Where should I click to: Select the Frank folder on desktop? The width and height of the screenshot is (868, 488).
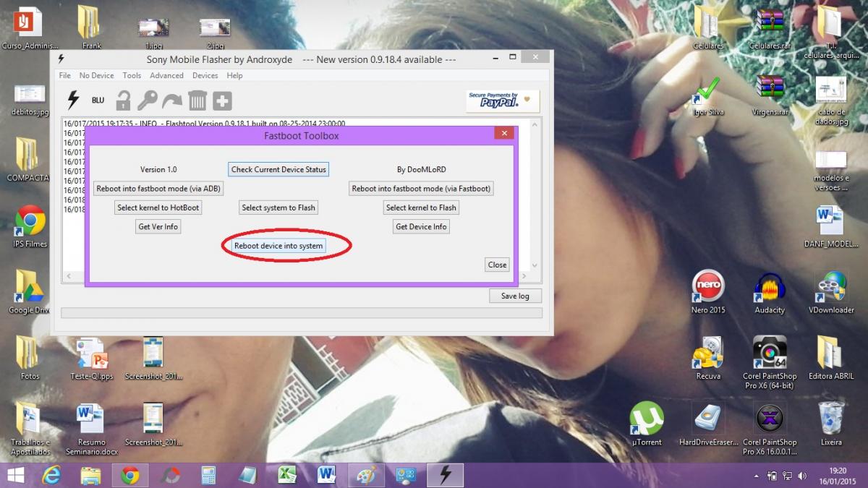[91, 28]
